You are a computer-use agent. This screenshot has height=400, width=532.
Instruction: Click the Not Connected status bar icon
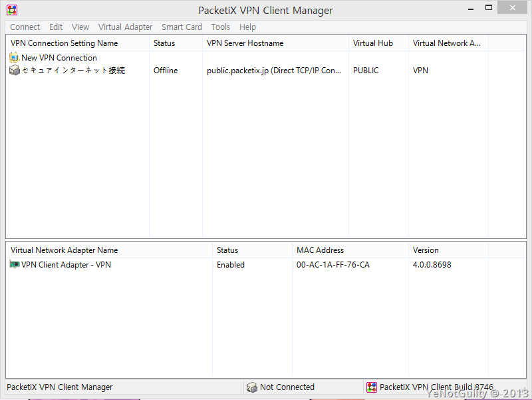251,387
